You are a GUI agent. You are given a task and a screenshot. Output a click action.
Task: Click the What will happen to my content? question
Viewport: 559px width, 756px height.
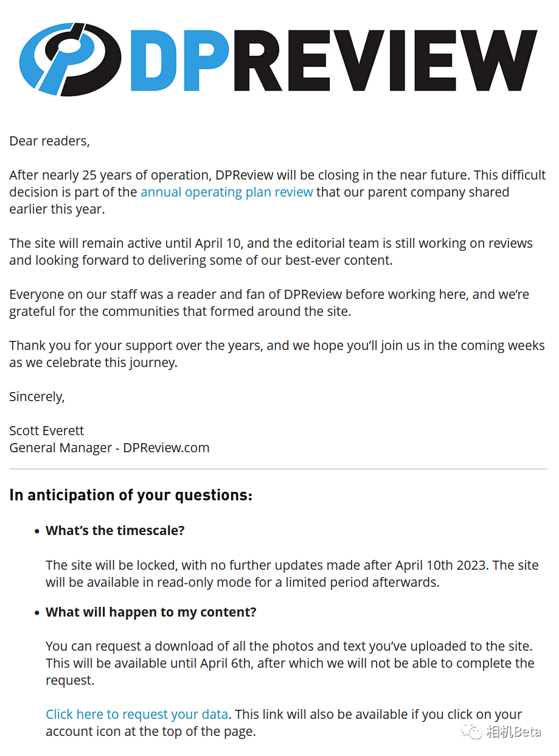tap(151, 612)
